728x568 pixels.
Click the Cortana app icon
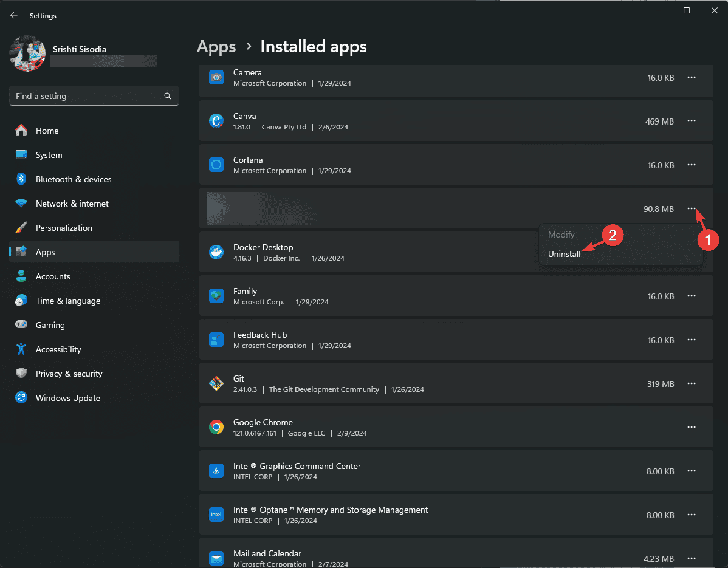(216, 165)
